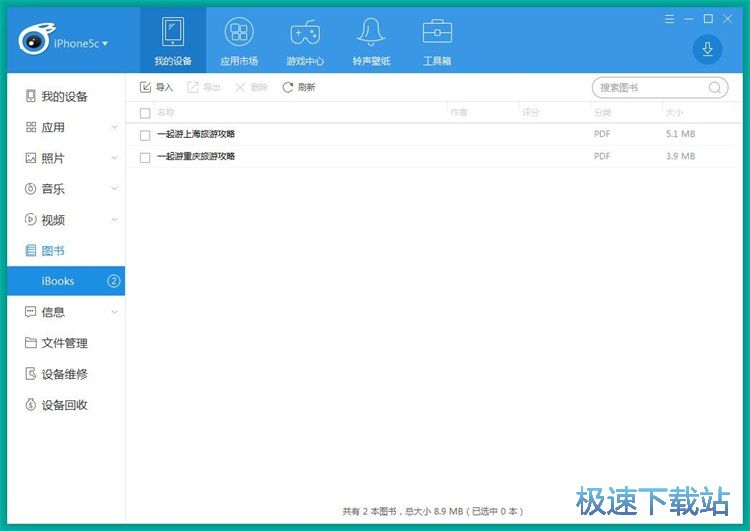This screenshot has width=750, height=531.
Task: Expand the 信息 sidebar chevron
Action: pyautogui.click(x=114, y=312)
